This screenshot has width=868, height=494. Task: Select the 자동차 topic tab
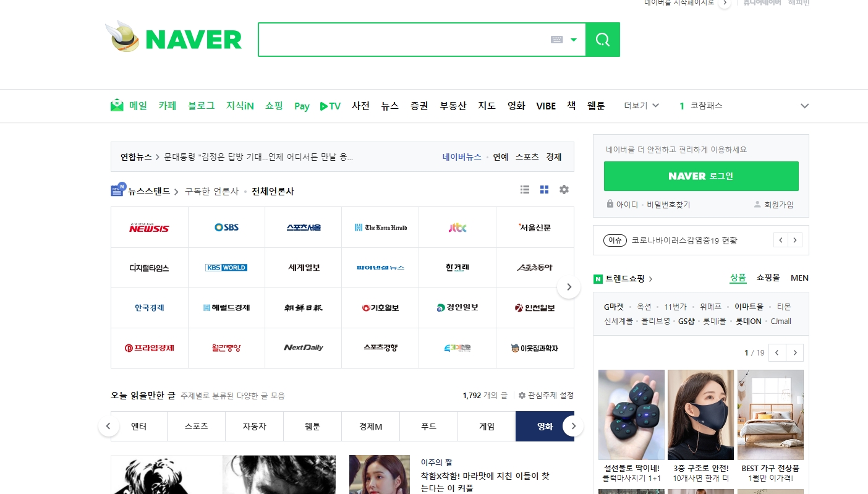pos(254,427)
